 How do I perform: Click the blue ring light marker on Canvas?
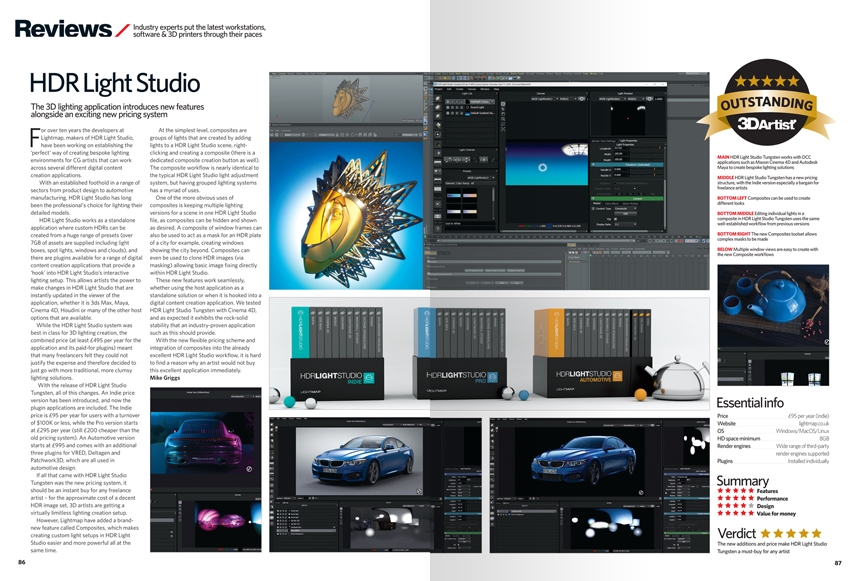point(542,167)
